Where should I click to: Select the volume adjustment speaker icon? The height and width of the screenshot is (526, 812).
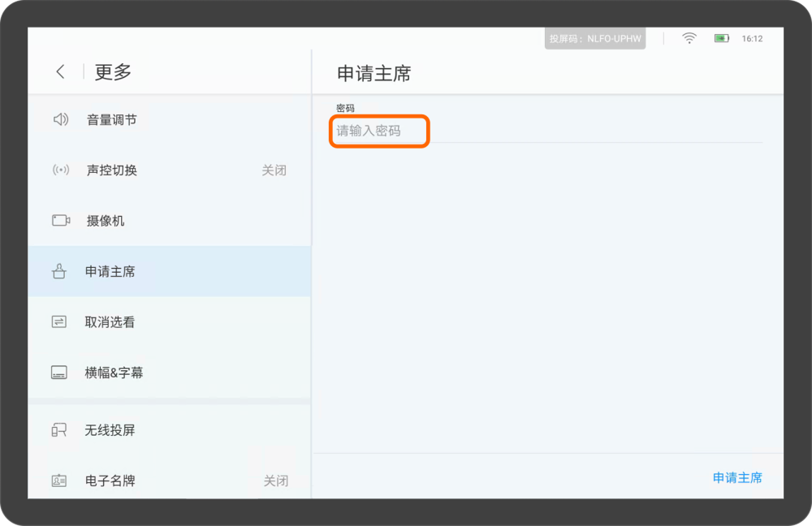tap(60, 119)
